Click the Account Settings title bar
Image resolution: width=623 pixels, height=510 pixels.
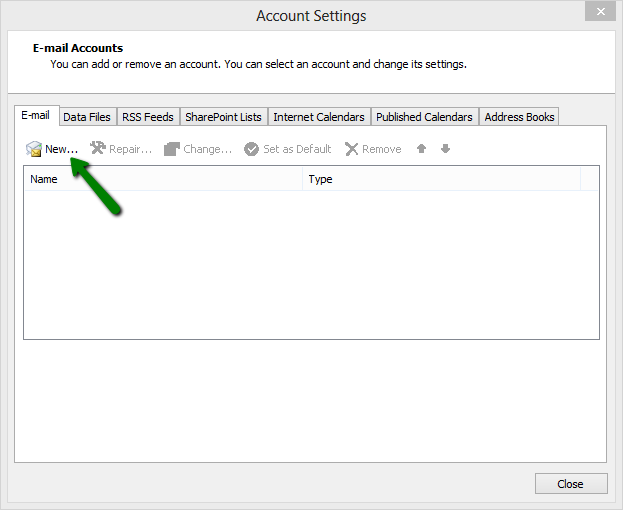(x=311, y=16)
